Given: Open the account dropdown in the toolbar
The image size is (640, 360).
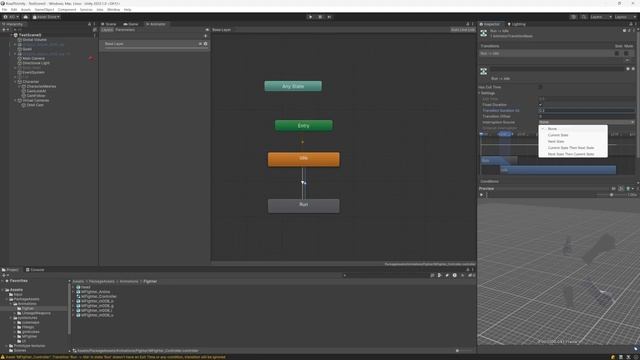Looking at the screenshot, I should coord(11,17).
